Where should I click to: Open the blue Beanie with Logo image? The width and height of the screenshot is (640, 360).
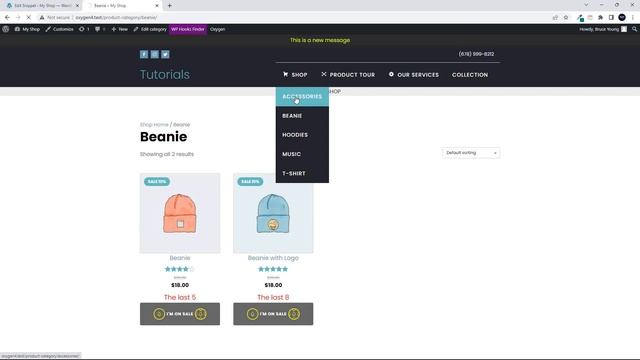click(x=273, y=213)
